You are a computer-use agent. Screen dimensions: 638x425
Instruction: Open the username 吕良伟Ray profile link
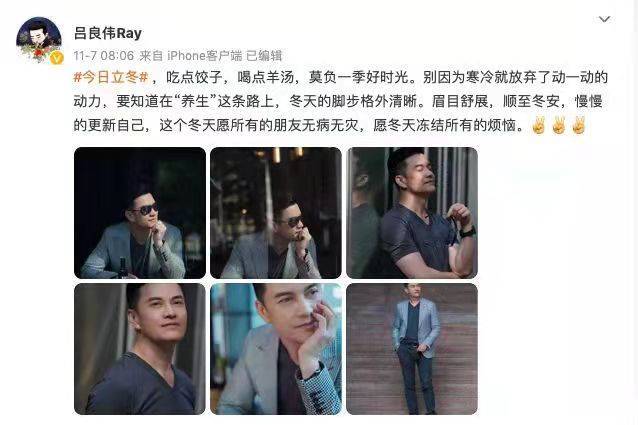[108, 33]
